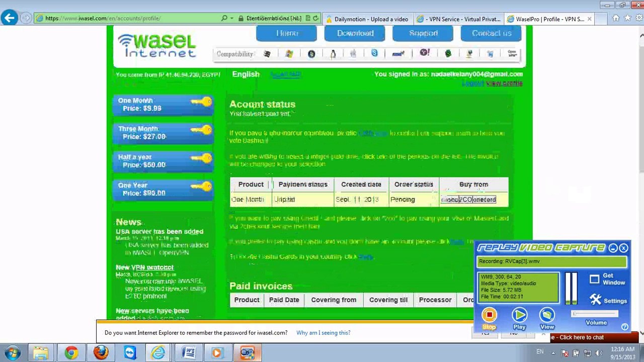Click 'Why am I seeing this?' link
Screen dimensions: 644x362
[323, 332]
